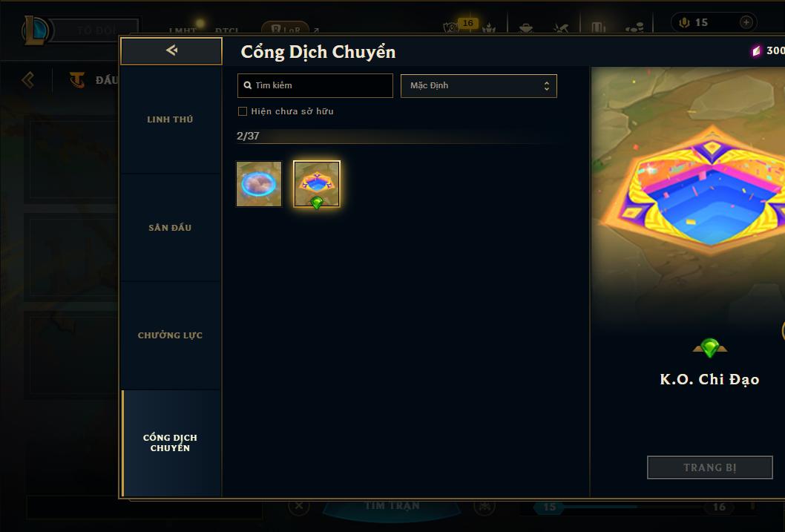Click the back arrow above the sidebar
The width and height of the screenshot is (785, 532).
tap(171, 50)
